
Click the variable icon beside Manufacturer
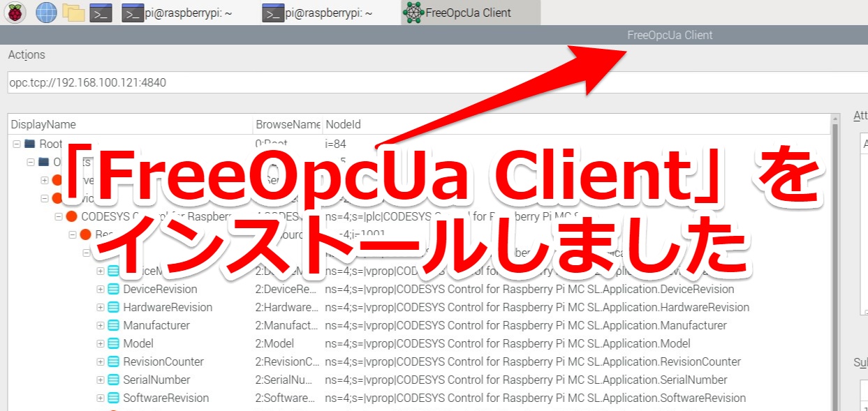[x=113, y=325]
